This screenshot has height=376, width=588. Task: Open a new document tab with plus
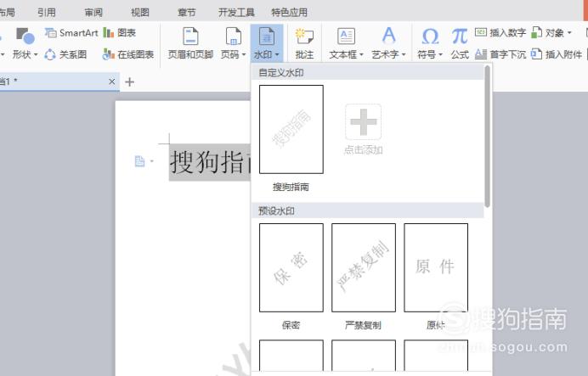click(129, 81)
